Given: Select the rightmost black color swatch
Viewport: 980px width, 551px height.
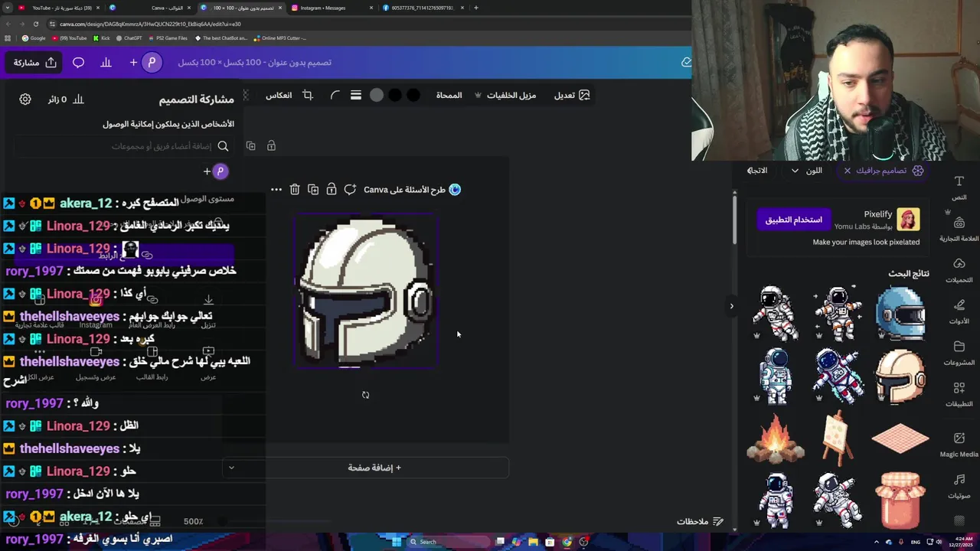Looking at the screenshot, I should pos(413,95).
